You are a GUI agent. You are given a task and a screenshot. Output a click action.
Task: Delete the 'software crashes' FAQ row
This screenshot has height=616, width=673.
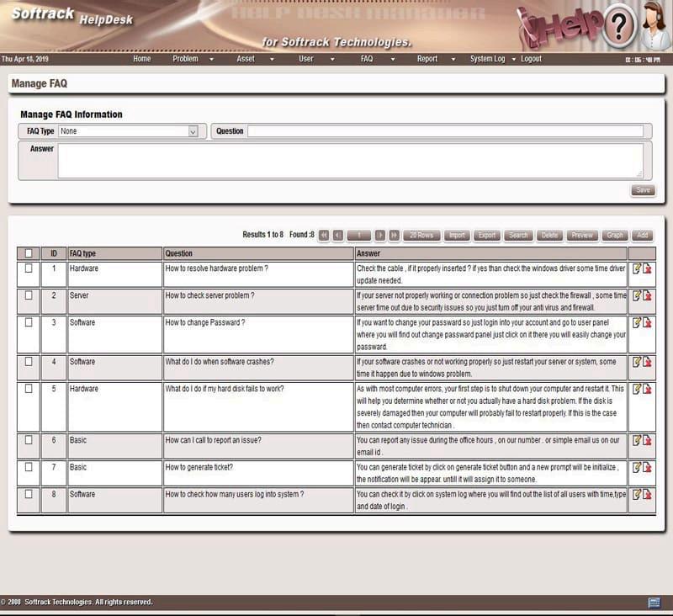(x=647, y=362)
